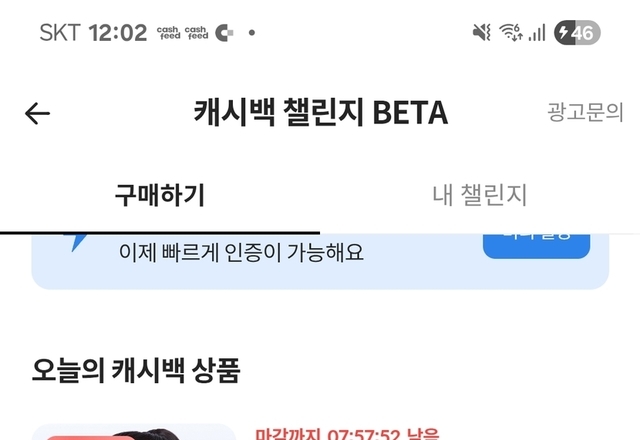
Task: Switch to the 내 챌린지 tab
Action: 480,195
